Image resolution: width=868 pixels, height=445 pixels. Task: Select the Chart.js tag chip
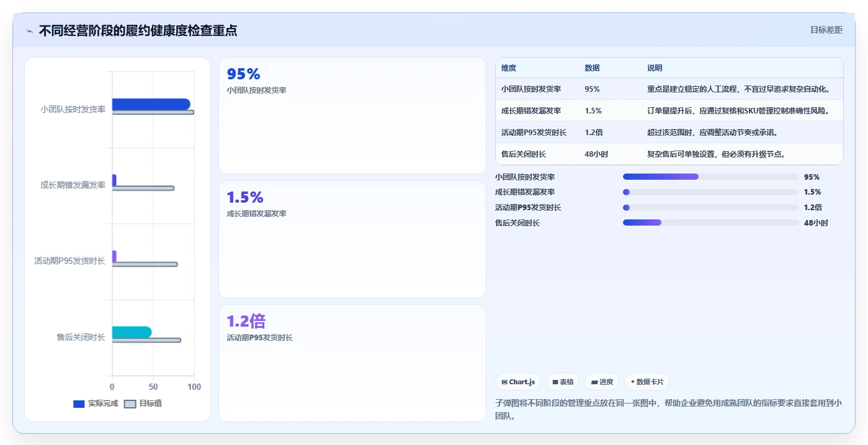click(x=518, y=382)
